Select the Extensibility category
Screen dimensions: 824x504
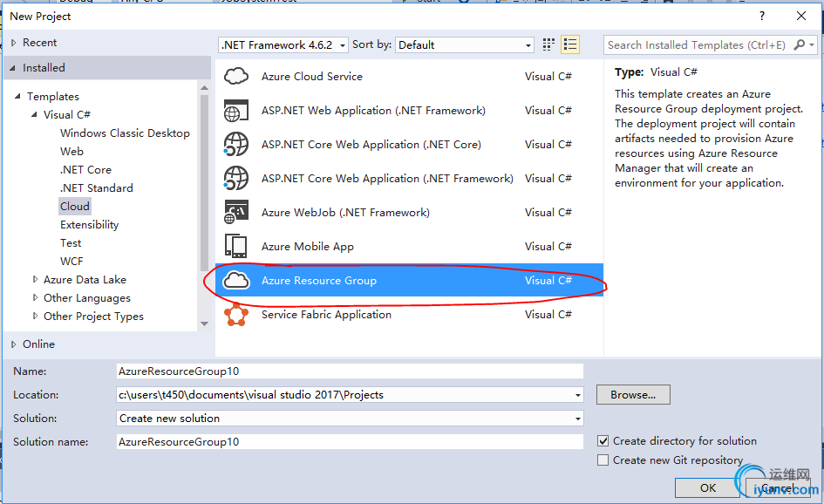click(89, 224)
